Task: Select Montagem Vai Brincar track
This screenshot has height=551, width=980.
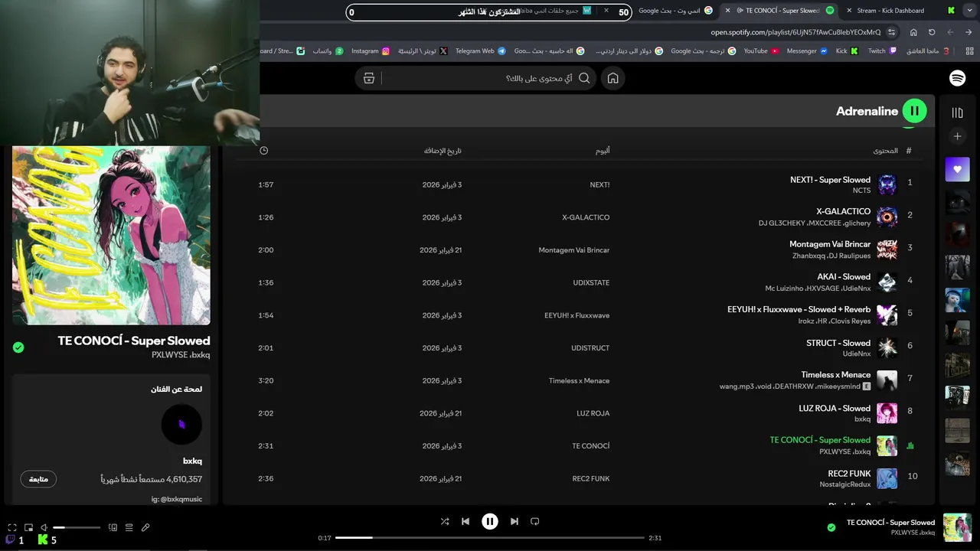Action: [x=830, y=244]
